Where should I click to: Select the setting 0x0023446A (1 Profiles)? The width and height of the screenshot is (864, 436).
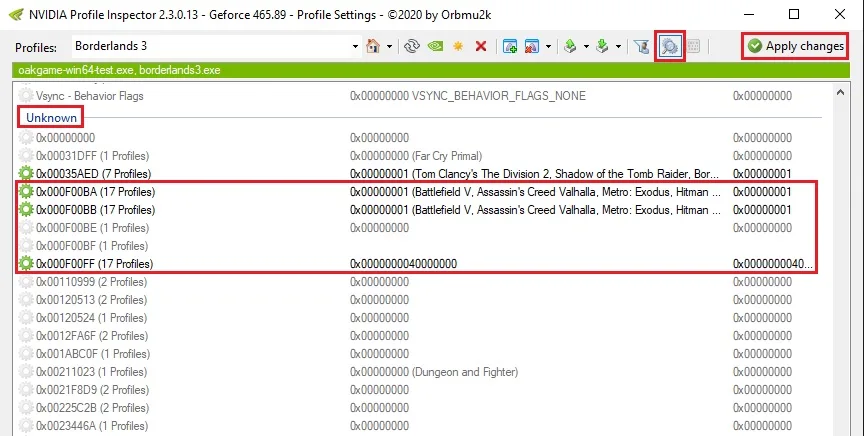[x=93, y=426]
